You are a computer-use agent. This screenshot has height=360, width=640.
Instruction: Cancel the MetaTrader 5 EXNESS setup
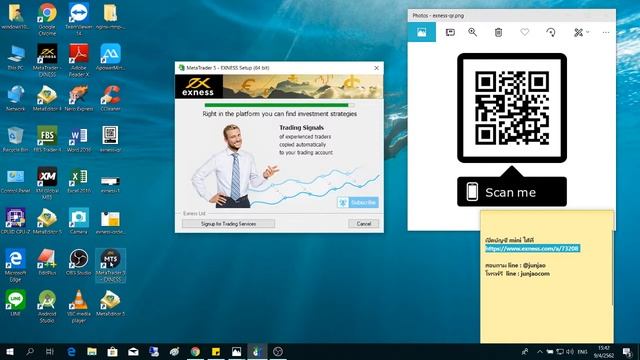tap(363, 224)
